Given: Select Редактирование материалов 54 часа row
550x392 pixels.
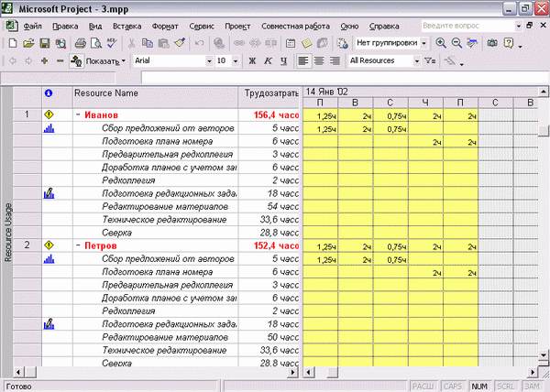Looking at the screenshot, I should click(x=156, y=207).
